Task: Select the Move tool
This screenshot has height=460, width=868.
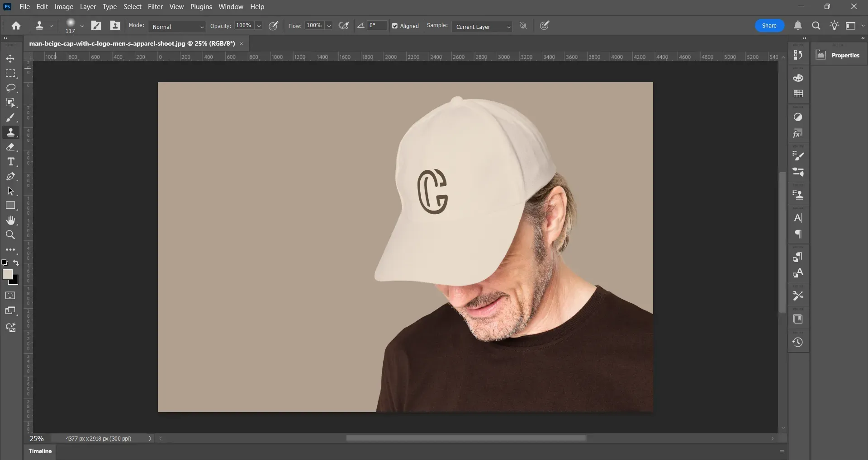Action: 10,59
